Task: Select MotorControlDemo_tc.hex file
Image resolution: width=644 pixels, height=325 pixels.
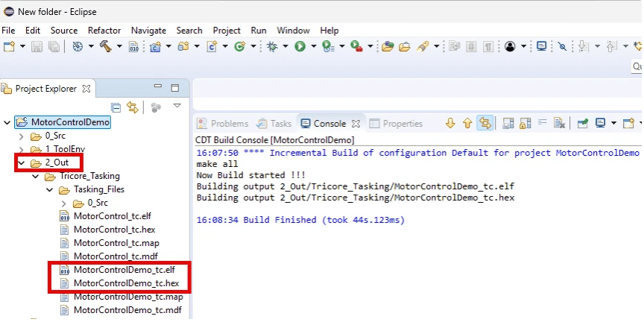Action: point(126,283)
